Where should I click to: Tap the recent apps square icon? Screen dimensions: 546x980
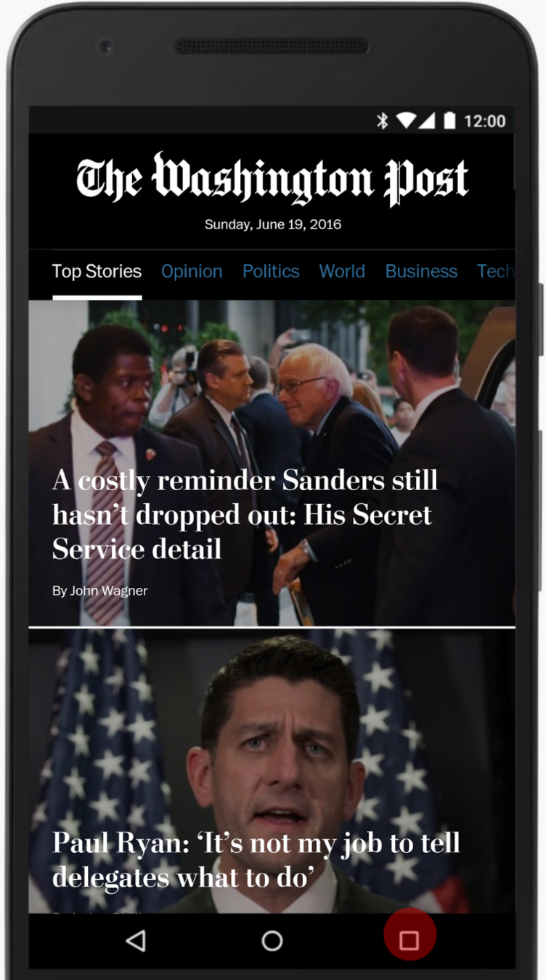tap(409, 941)
